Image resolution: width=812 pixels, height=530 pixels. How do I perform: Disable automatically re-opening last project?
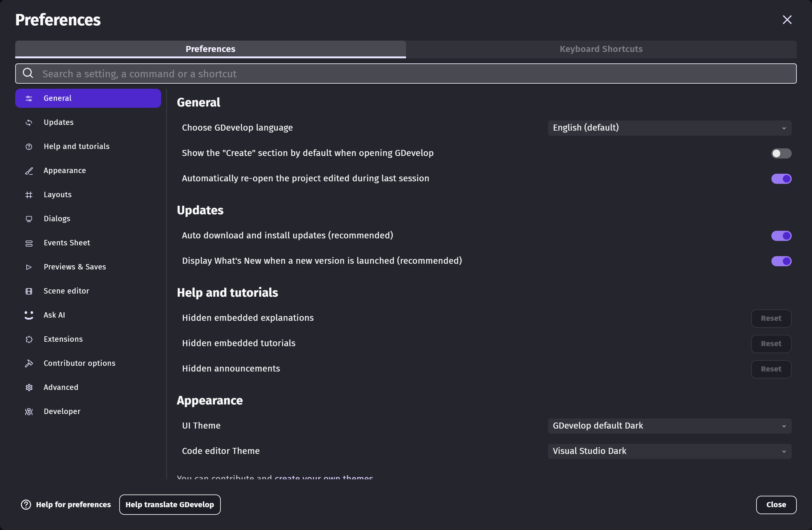[781, 179]
